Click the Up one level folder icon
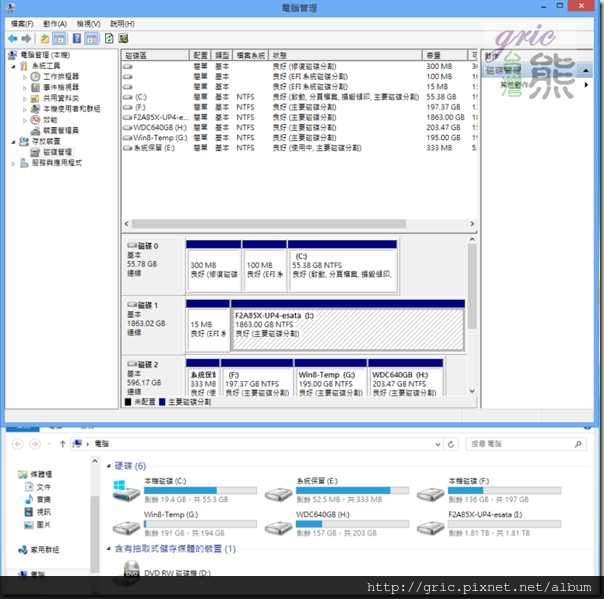Screen dimensions: 604x599 coord(45,39)
